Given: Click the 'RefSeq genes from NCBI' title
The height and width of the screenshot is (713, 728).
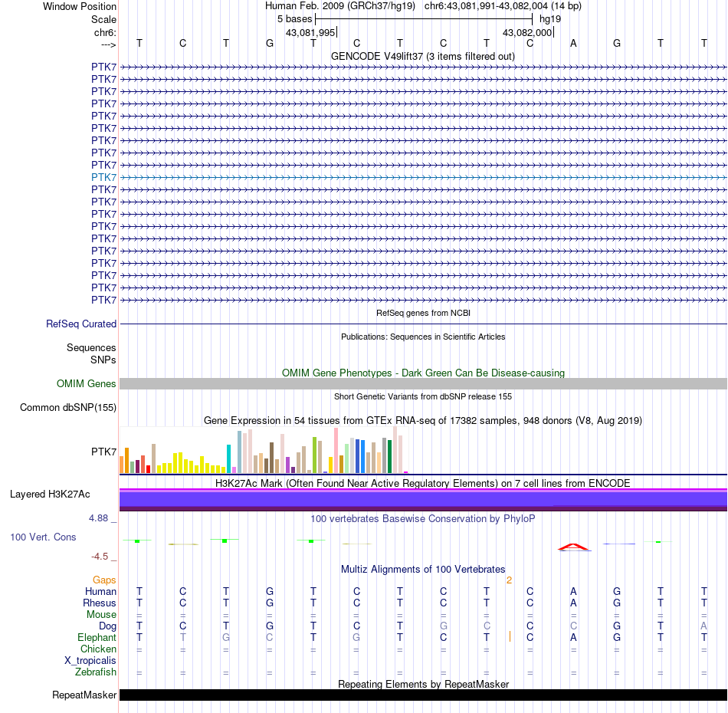Looking at the screenshot, I should 424,313.
